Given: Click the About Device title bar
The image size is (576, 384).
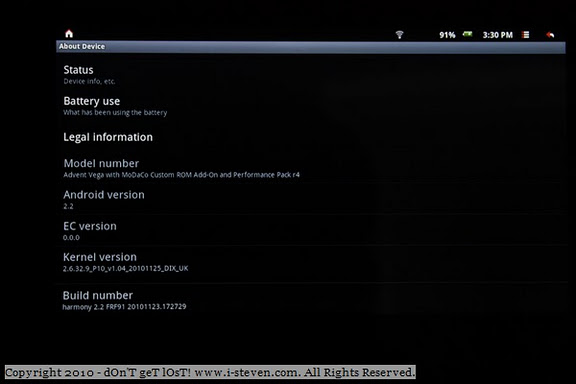Looking at the screenshot, I should point(311,47).
